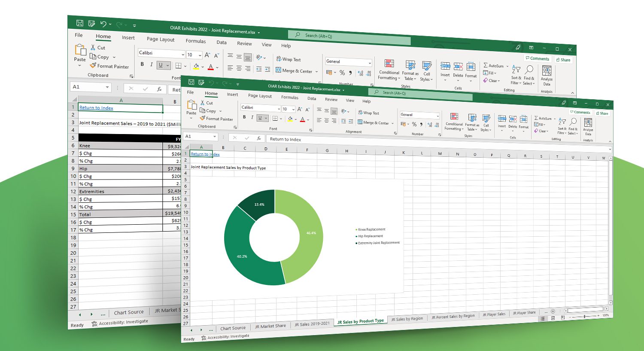Open number format dropdown in front window
The height and width of the screenshot is (351, 644).
[437, 116]
